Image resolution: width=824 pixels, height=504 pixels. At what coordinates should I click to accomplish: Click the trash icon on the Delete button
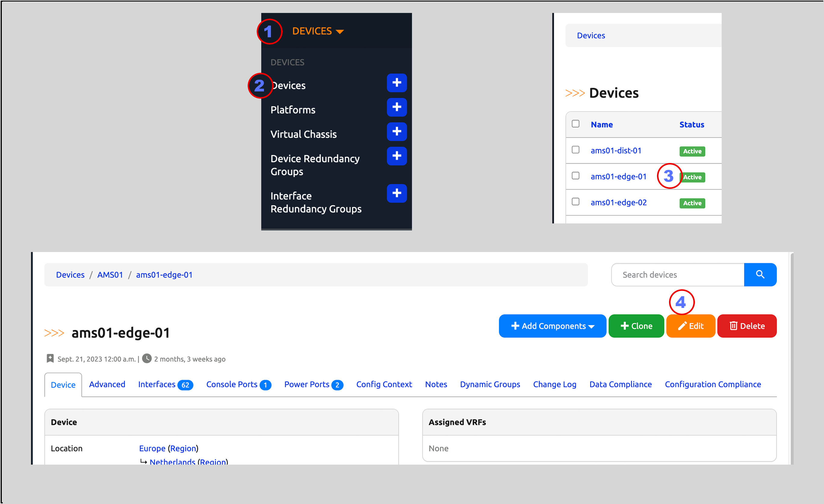pyautogui.click(x=733, y=326)
